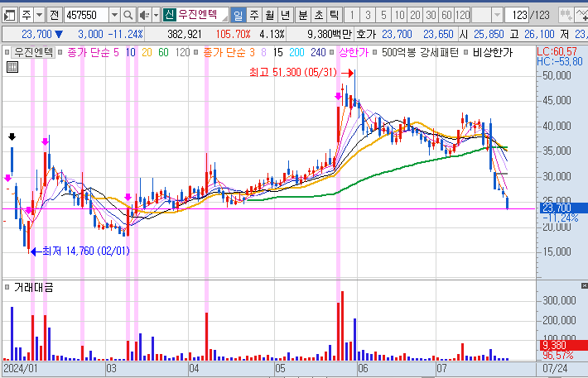
Task: Open the chart grid table icon
Action: click(x=12, y=67)
